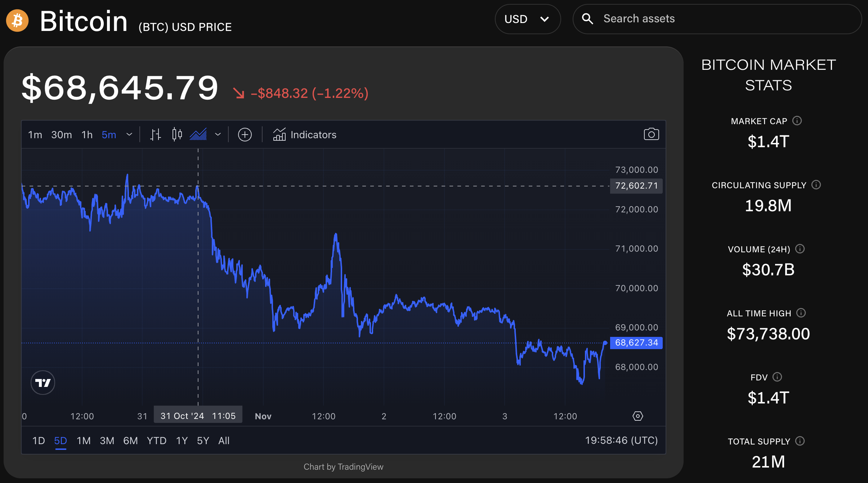This screenshot has height=483, width=868.
Task: Take a chart snapshot with camera icon
Action: coord(651,134)
